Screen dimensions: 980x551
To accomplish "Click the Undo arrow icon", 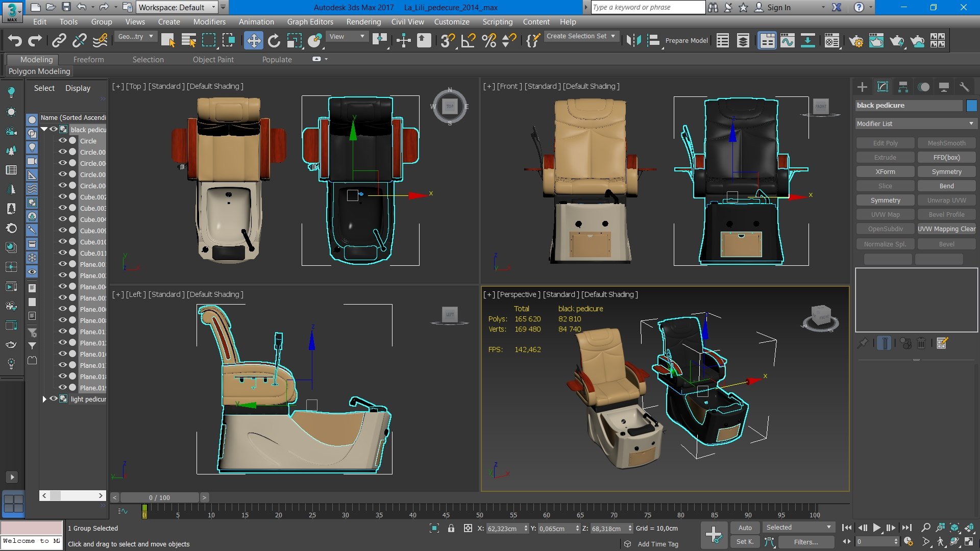I will [15, 40].
